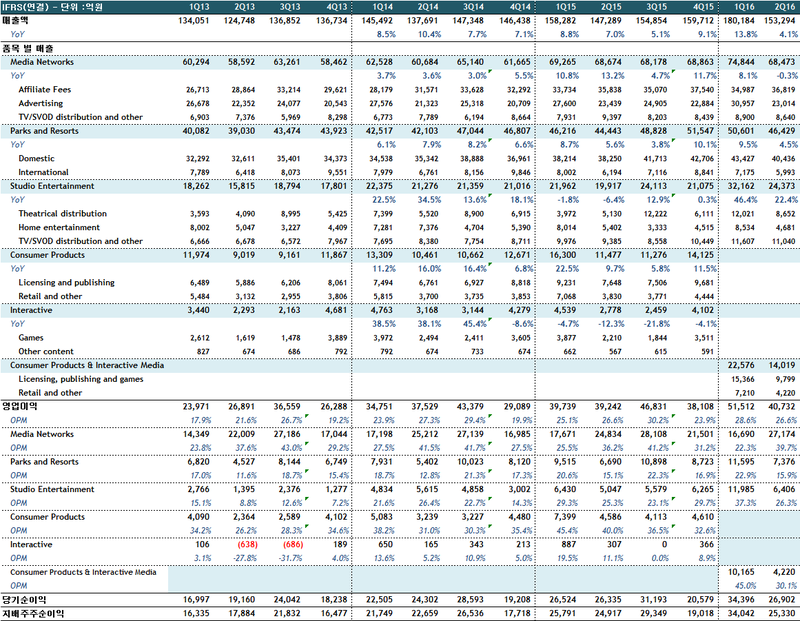800x621 pixels.
Task: Click the Games row label
Action: coord(31,338)
